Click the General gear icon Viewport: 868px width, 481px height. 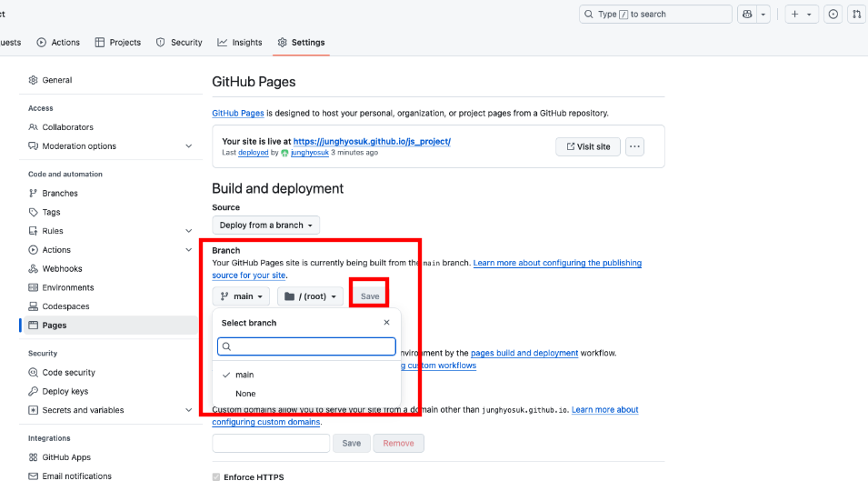34,80
